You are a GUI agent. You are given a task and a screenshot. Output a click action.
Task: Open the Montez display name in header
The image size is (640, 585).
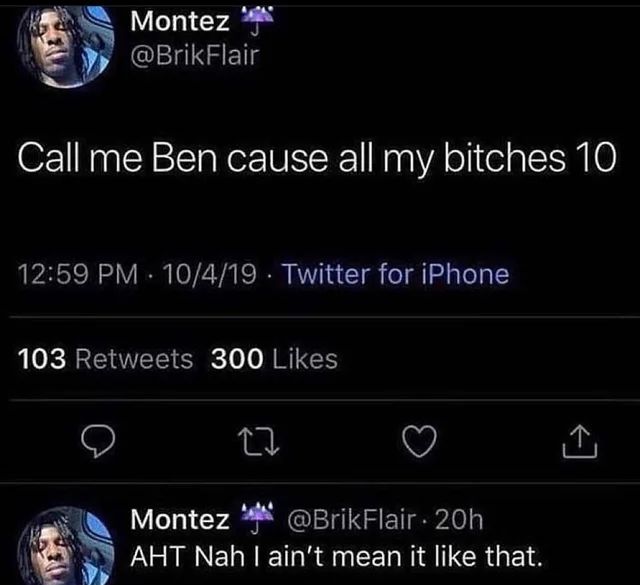coord(180,19)
